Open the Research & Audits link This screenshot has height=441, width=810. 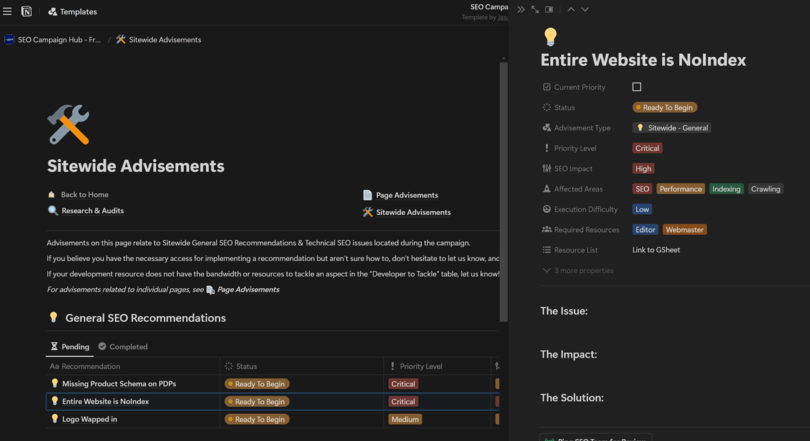[92, 211]
